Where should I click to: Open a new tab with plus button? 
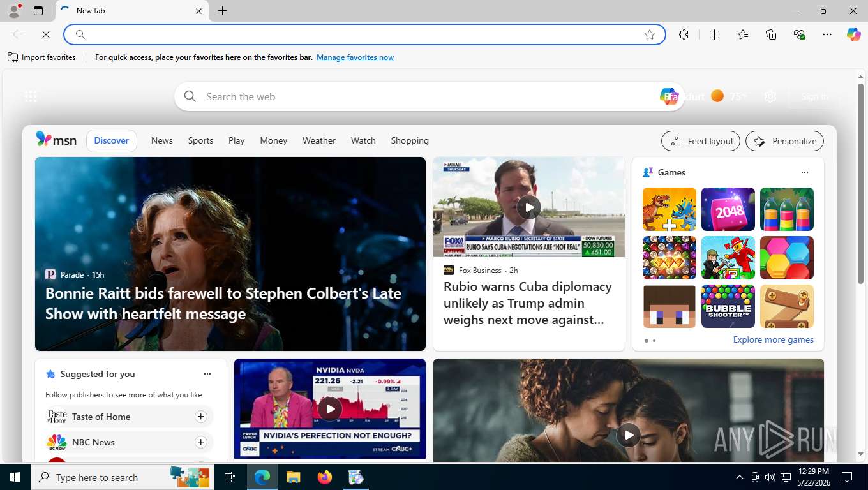(x=222, y=11)
